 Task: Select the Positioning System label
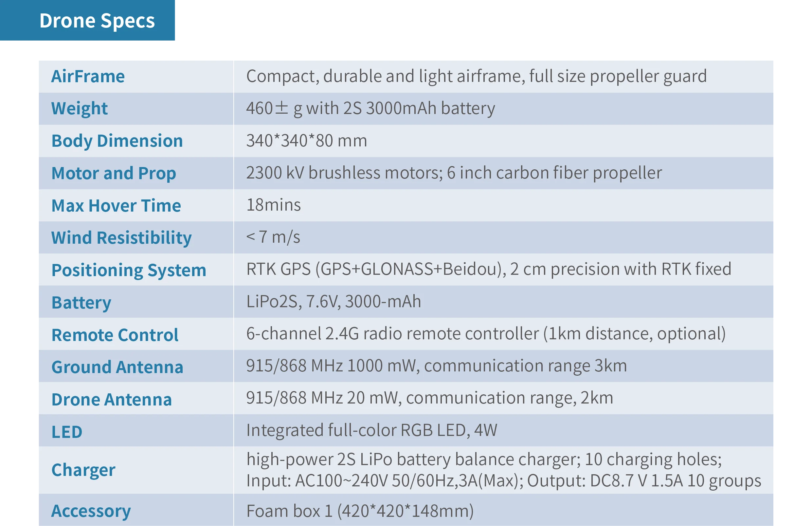(x=129, y=270)
